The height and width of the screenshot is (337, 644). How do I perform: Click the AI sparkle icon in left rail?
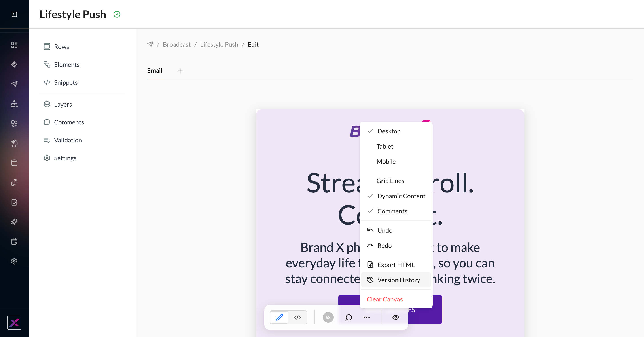point(14,222)
